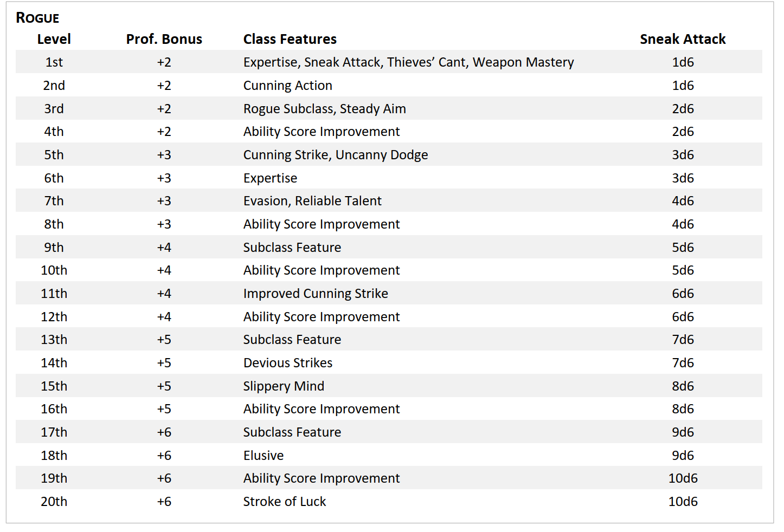Select the Slippery Mind feature
784x532 pixels.
pos(284,386)
